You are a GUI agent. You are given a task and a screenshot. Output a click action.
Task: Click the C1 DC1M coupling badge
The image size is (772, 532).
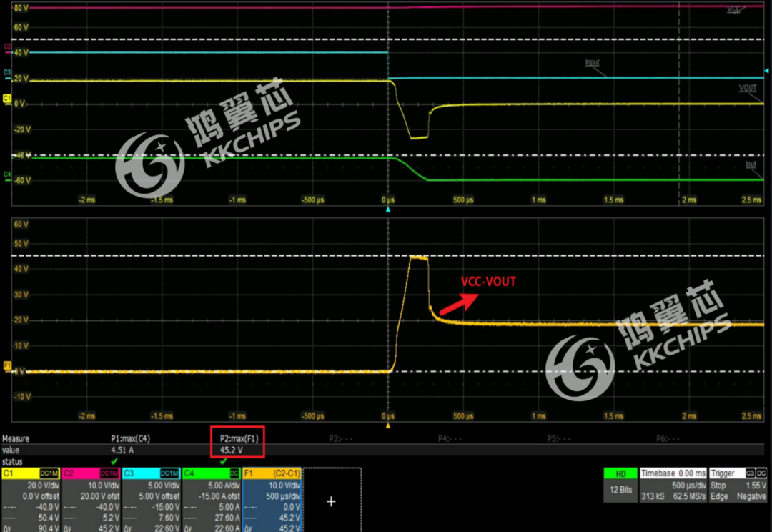pyautogui.click(x=48, y=473)
